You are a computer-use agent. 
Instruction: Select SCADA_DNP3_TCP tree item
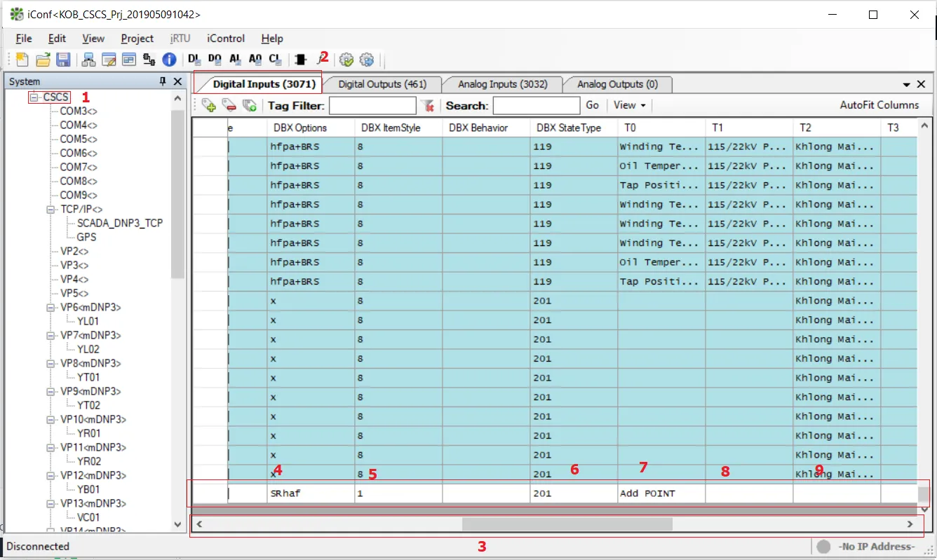(120, 224)
